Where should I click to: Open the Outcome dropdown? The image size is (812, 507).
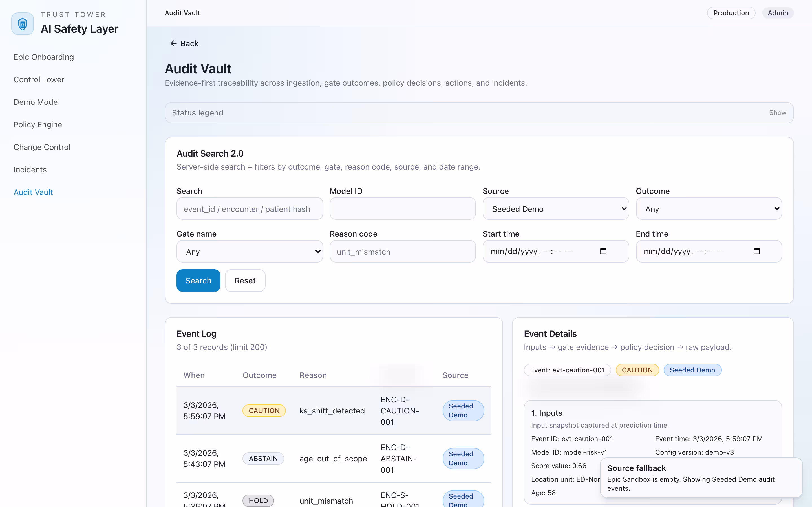[x=709, y=208]
